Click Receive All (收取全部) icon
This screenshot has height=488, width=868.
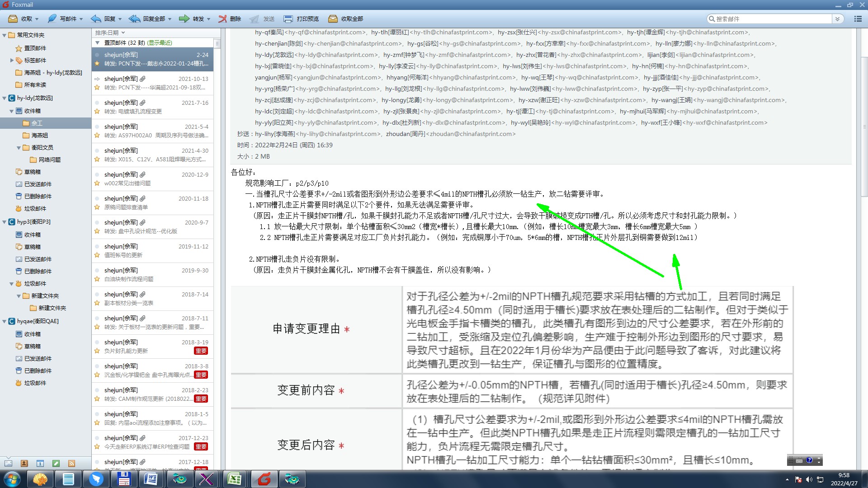pos(333,19)
